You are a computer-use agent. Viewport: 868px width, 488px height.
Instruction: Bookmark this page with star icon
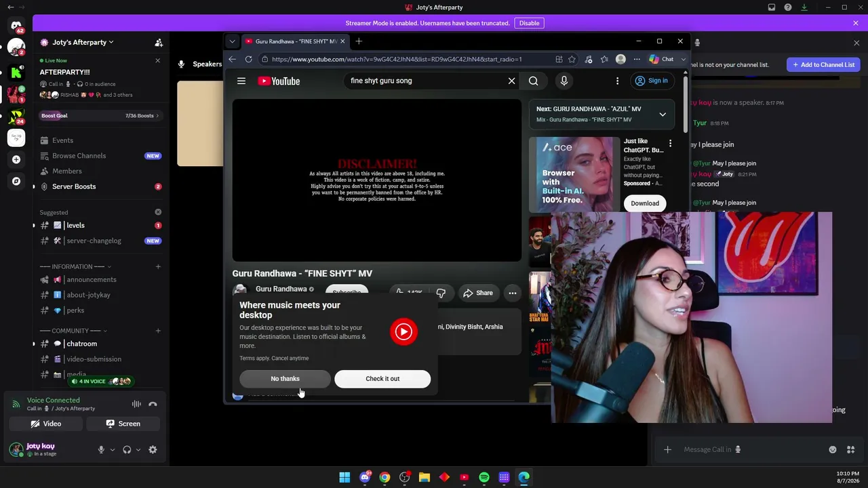pos(572,59)
